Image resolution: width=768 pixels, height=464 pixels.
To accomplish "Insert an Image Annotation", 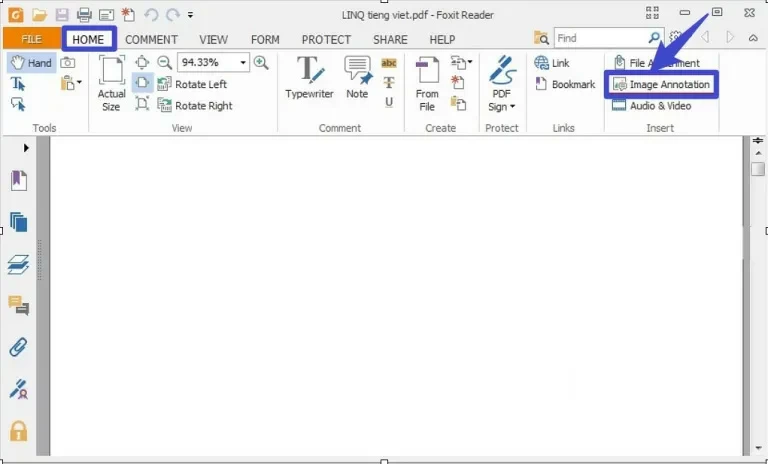I will (661, 84).
